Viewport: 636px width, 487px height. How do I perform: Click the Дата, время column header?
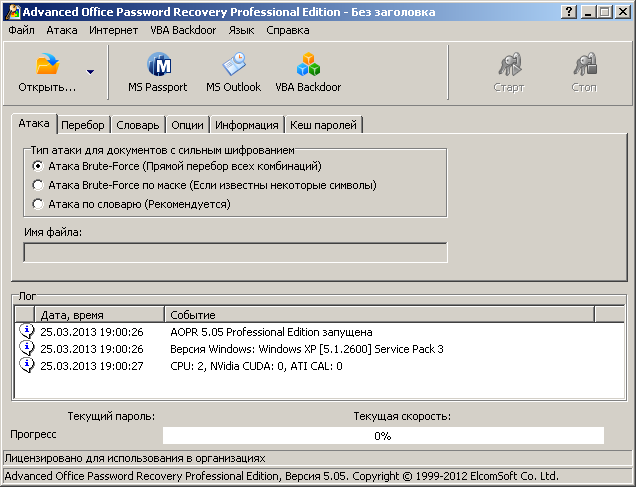pos(100,315)
